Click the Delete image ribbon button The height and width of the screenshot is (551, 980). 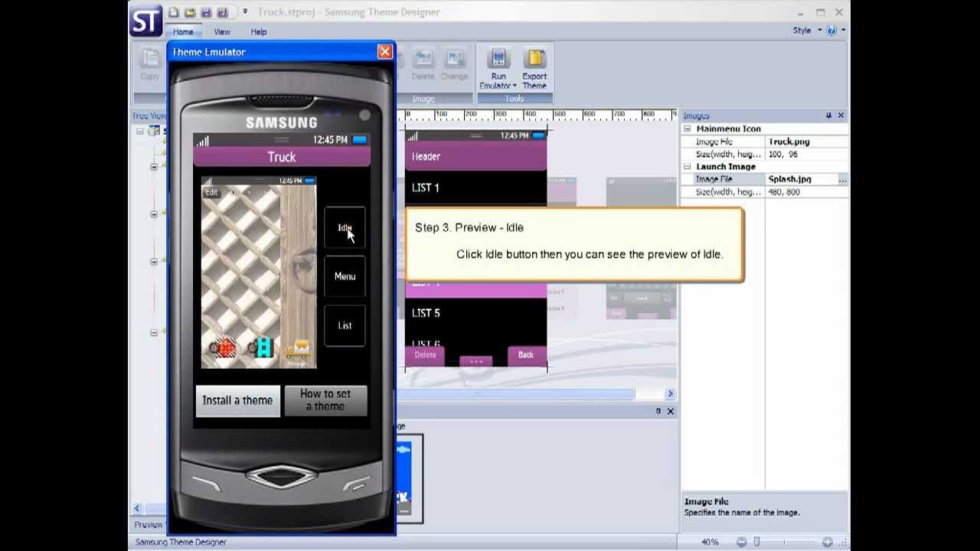[423, 64]
